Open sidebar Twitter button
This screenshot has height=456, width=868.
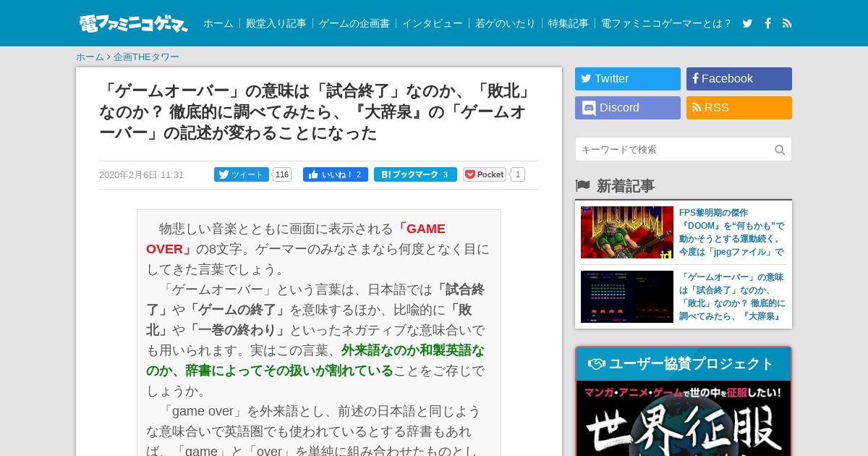(x=628, y=79)
